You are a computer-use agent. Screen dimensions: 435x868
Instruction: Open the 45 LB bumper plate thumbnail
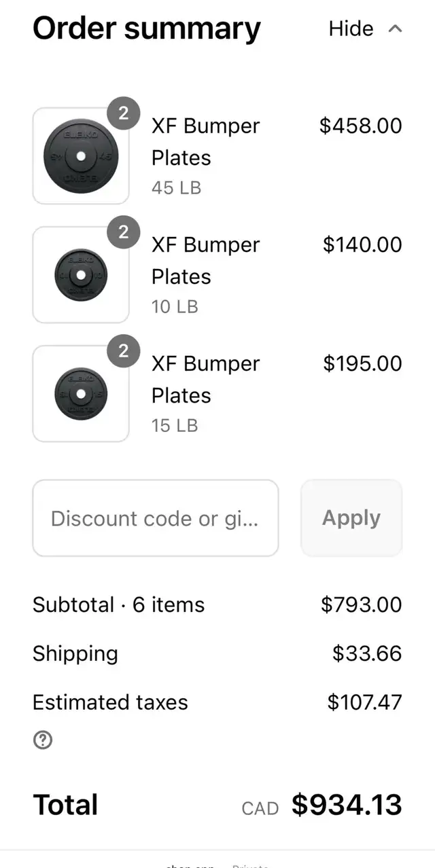point(81,156)
